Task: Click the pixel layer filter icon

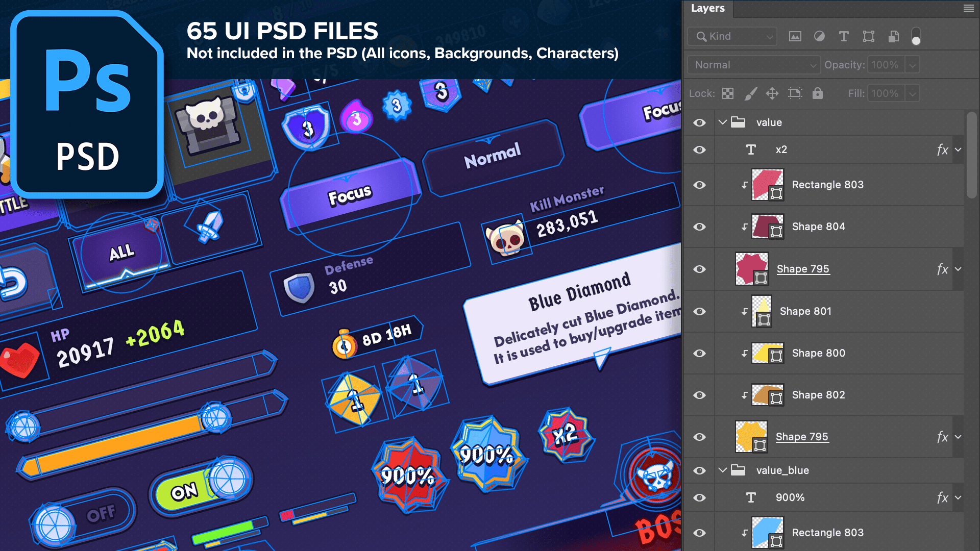Action: pos(795,36)
